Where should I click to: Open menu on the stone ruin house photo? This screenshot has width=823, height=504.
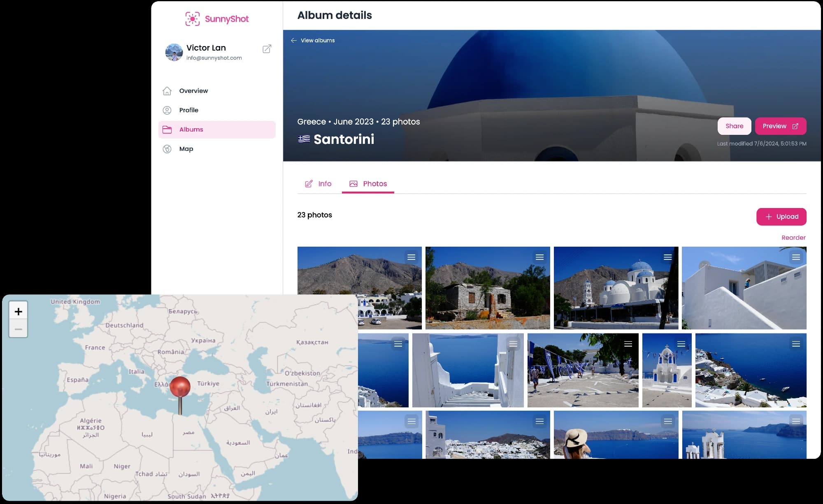tap(539, 257)
